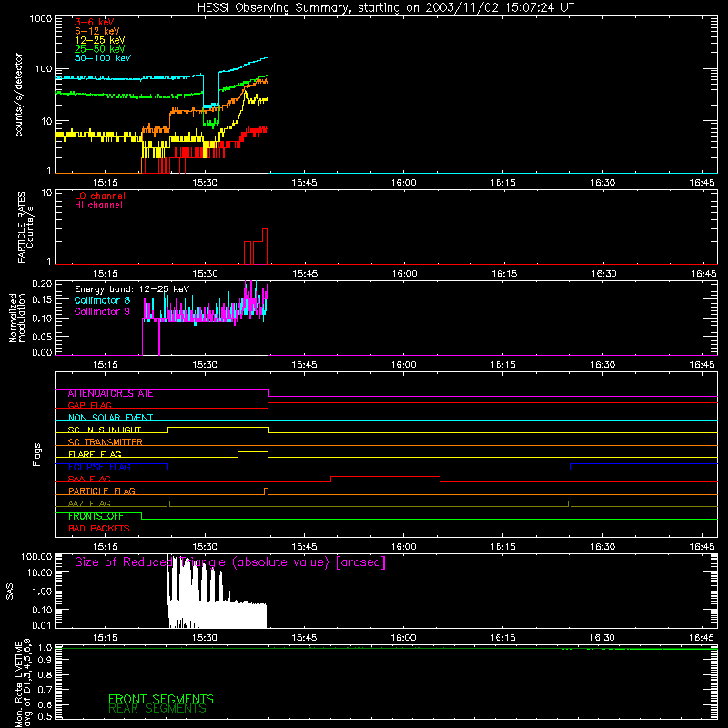This screenshot has height=728, width=728.
Task: Select the SC_IN_SUNLIGHT flag label
Action: point(105,430)
